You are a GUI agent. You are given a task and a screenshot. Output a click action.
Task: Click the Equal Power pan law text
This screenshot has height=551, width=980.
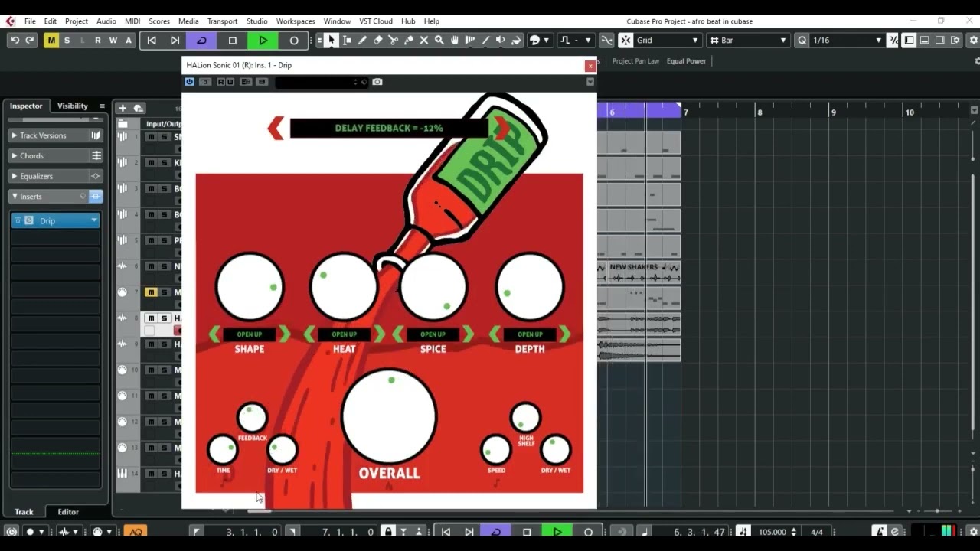686,61
